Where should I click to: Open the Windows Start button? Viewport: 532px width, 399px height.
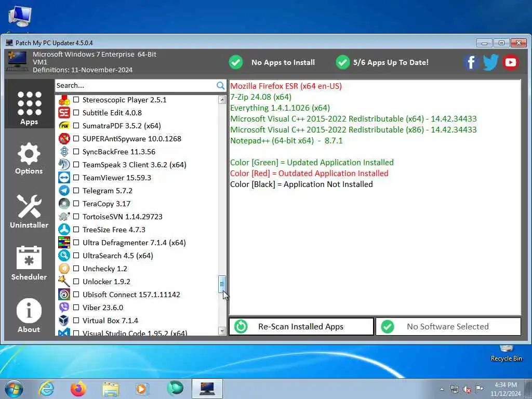pos(14,389)
